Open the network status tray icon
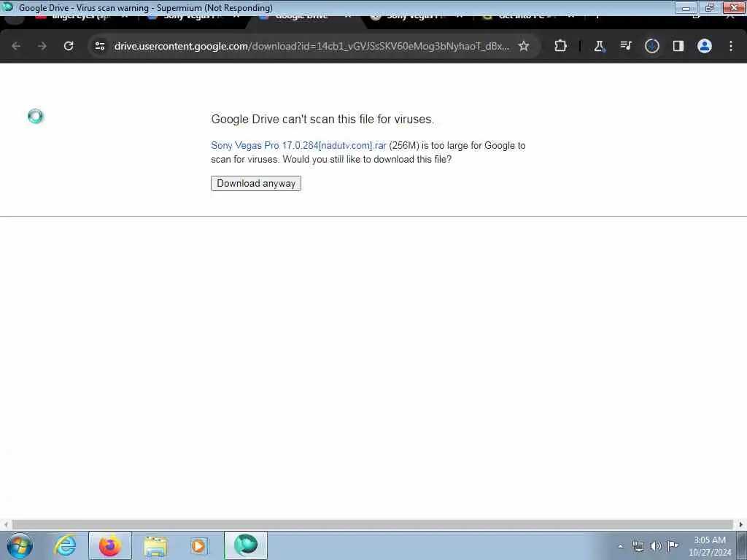Viewport: 747px width, 560px height. pyautogui.click(x=638, y=546)
